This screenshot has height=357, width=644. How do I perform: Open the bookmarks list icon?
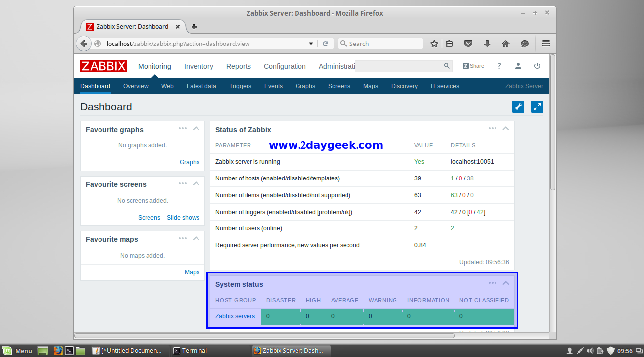click(449, 44)
